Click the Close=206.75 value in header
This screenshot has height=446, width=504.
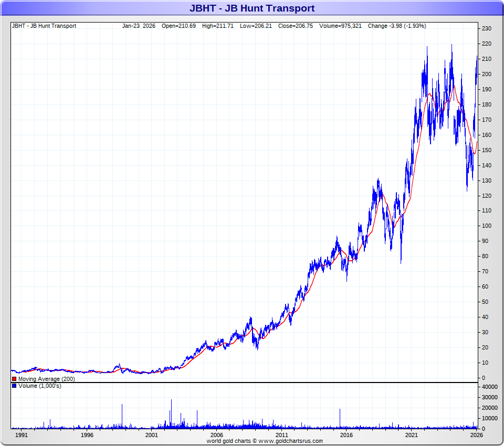click(x=296, y=26)
